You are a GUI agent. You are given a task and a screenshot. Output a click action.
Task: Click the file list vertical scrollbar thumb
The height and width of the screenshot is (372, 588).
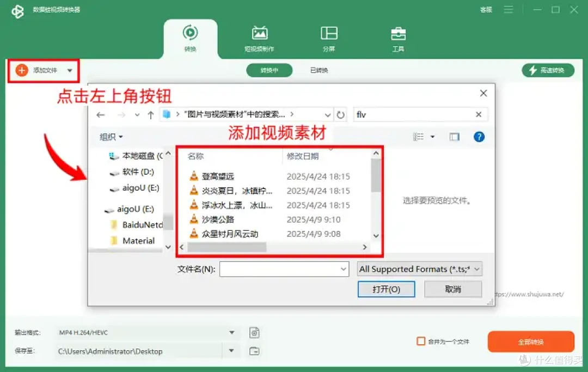tap(376, 175)
